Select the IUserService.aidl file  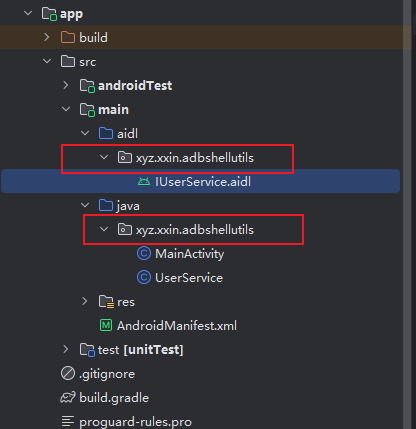pyautogui.click(x=201, y=182)
